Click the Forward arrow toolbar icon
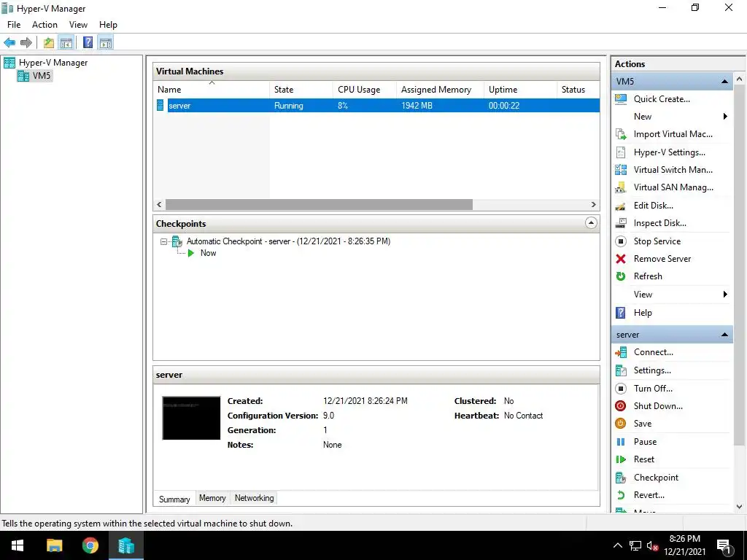 (x=26, y=43)
